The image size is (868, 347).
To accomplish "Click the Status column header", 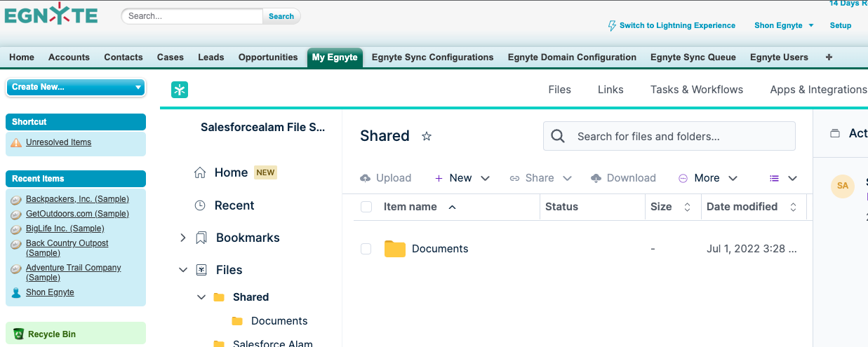I will [561, 207].
